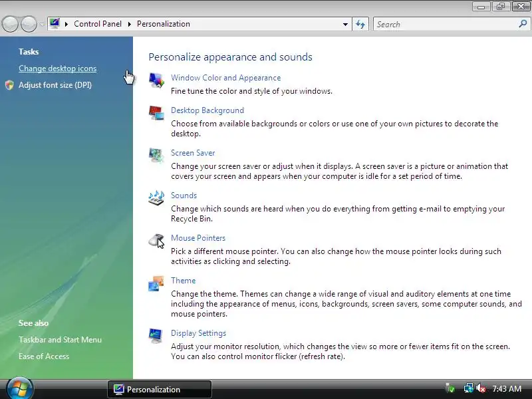Click the Personalization taskbar button
The width and height of the screenshot is (532, 399).
160,389
